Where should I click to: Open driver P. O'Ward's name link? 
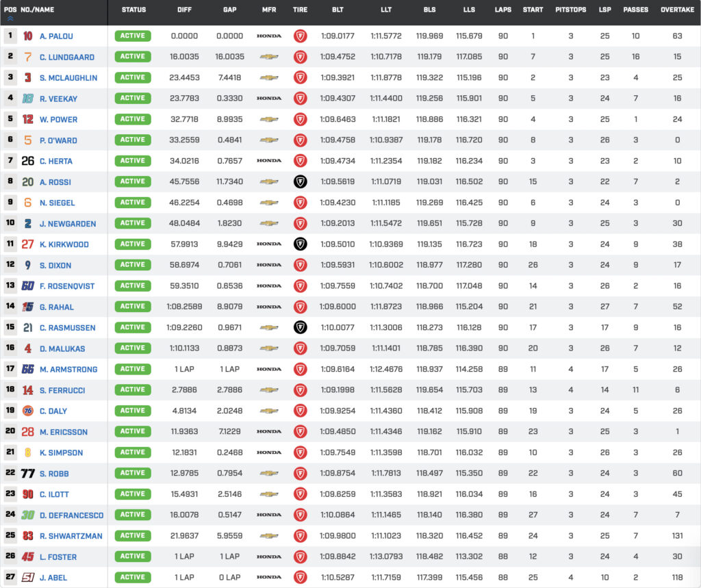(58, 140)
